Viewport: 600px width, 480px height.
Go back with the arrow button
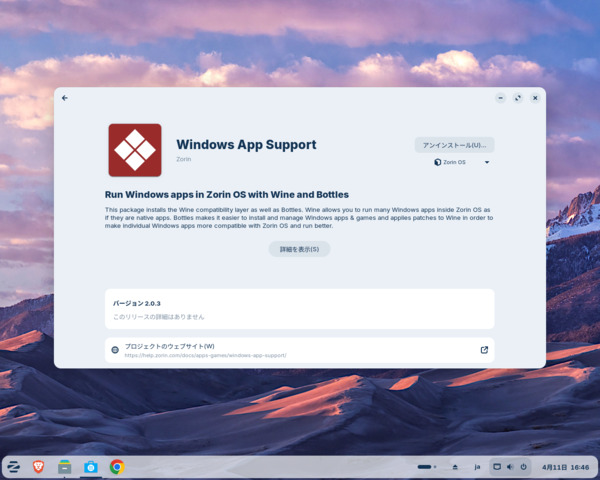(x=65, y=98)
